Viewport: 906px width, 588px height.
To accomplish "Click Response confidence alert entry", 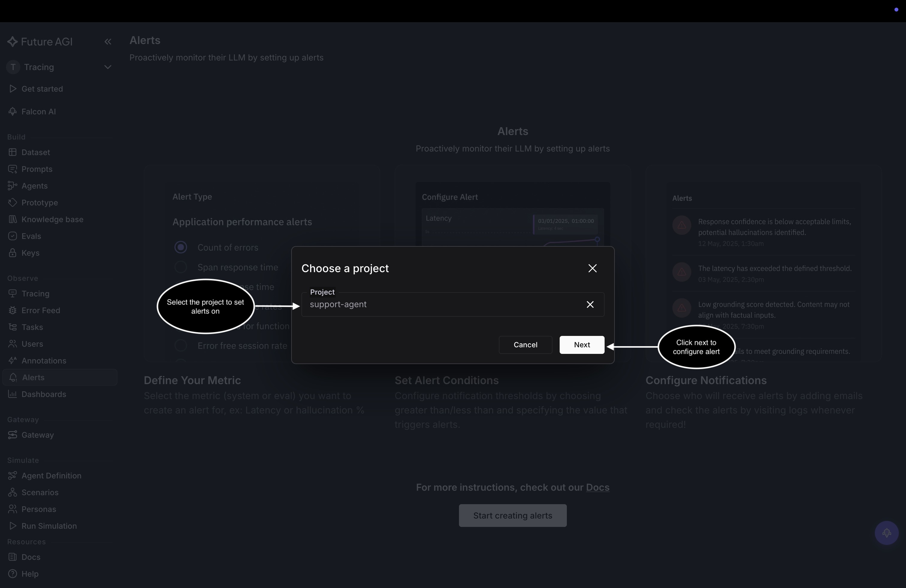I will 763,232.
